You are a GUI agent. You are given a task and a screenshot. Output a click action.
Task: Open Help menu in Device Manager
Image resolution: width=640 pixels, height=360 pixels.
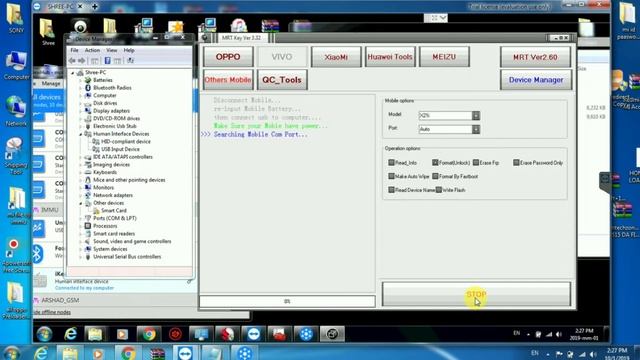pos(129,50)
